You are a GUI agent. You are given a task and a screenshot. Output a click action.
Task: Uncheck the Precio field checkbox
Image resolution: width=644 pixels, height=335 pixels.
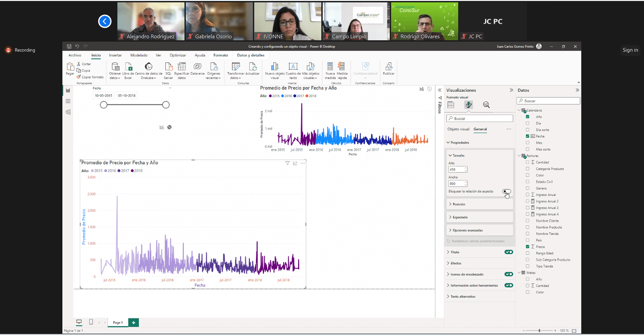click(527, 247)
